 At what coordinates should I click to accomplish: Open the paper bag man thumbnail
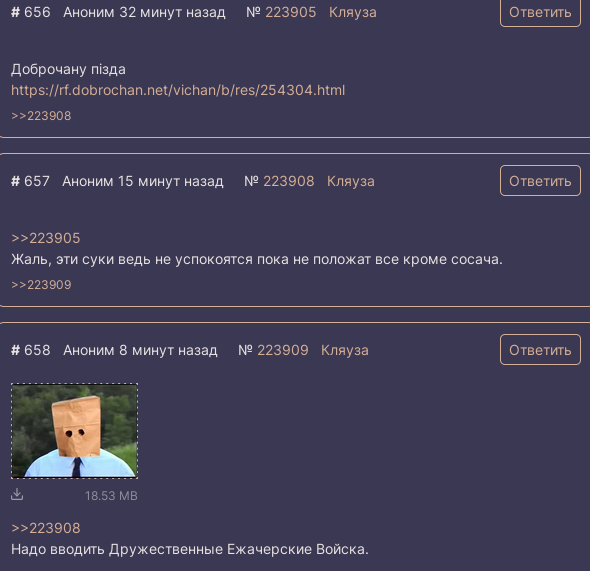(x=75, y=431)
